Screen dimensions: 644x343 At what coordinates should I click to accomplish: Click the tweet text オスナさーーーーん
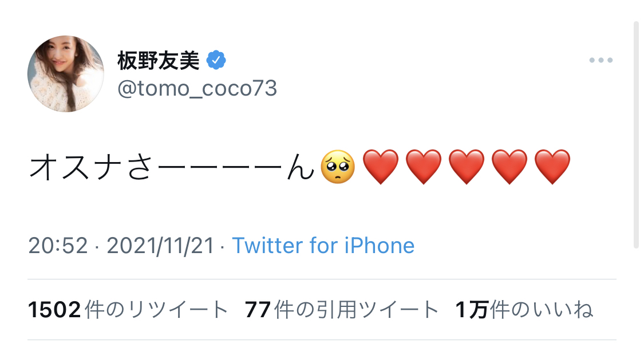pyautogui.click(x=172, y=168)
